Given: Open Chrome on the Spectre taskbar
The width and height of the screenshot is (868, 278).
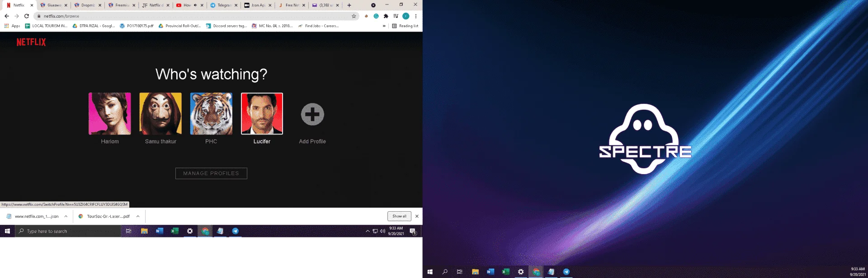Looking at the screenshot, I should pyautogui.click(x=536, y=272).
